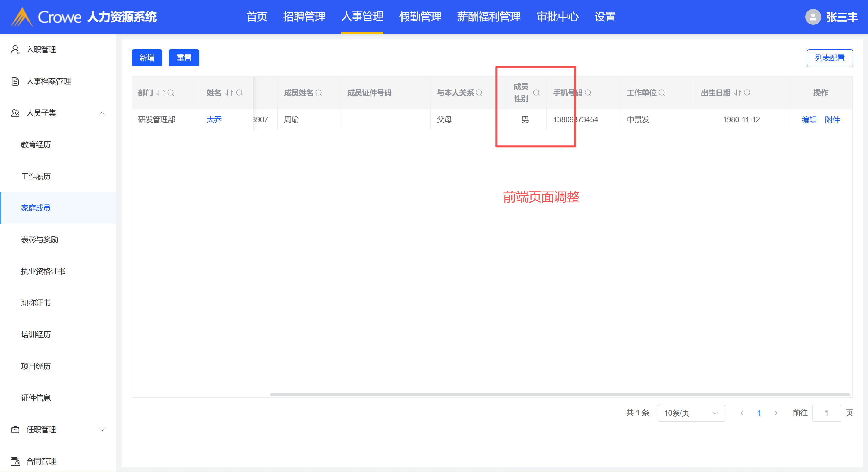Open the 审批中心 top menu
This screenshot has height=472, width=868.
[x=557, y=17]
